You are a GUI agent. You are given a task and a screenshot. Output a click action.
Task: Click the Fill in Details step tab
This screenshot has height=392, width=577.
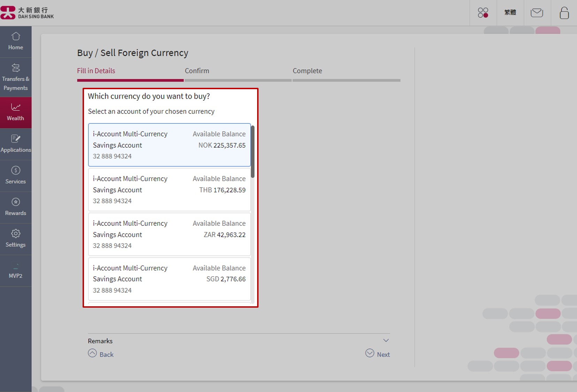click(96, 71)
